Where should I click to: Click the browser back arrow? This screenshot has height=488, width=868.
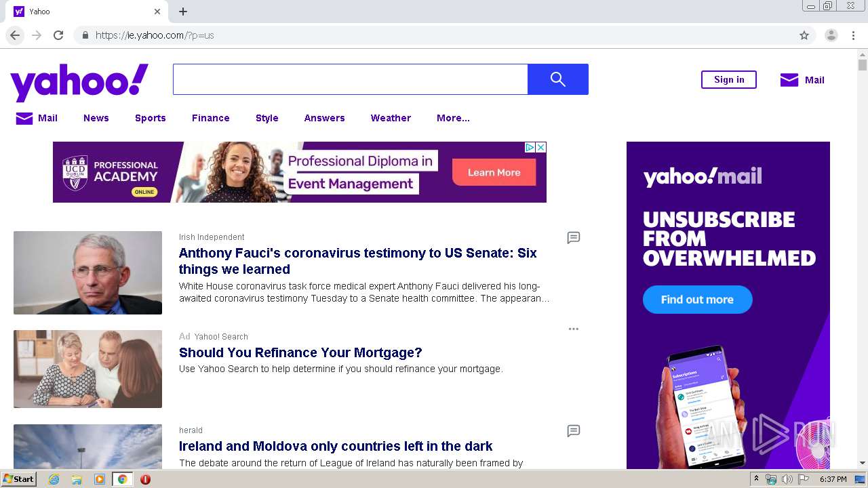click(15, 35)
